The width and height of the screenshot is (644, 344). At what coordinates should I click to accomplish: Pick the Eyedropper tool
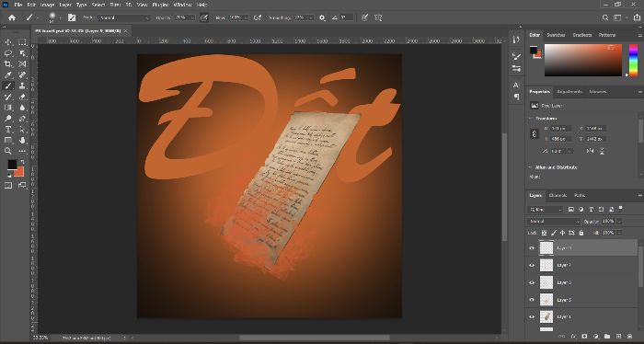tap(8, 75)
